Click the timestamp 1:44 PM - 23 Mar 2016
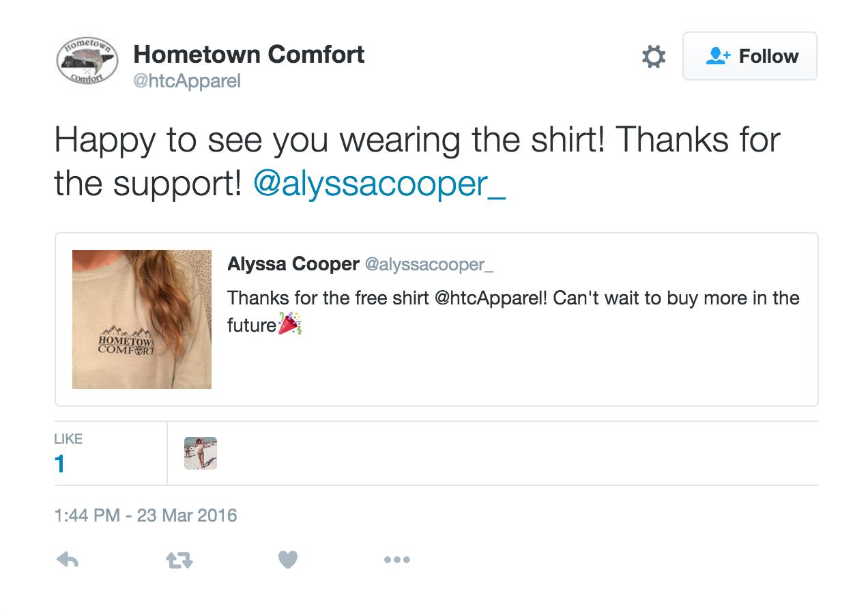 [145, 516]
